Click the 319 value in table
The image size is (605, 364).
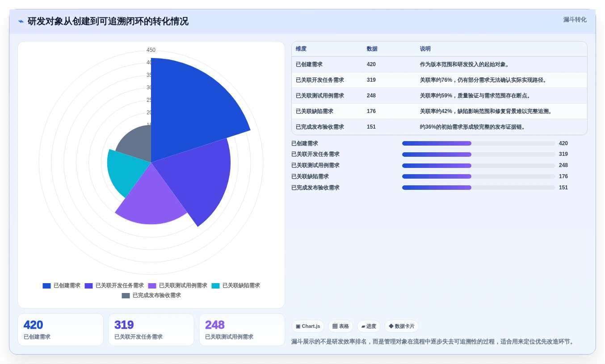point(371,80)
